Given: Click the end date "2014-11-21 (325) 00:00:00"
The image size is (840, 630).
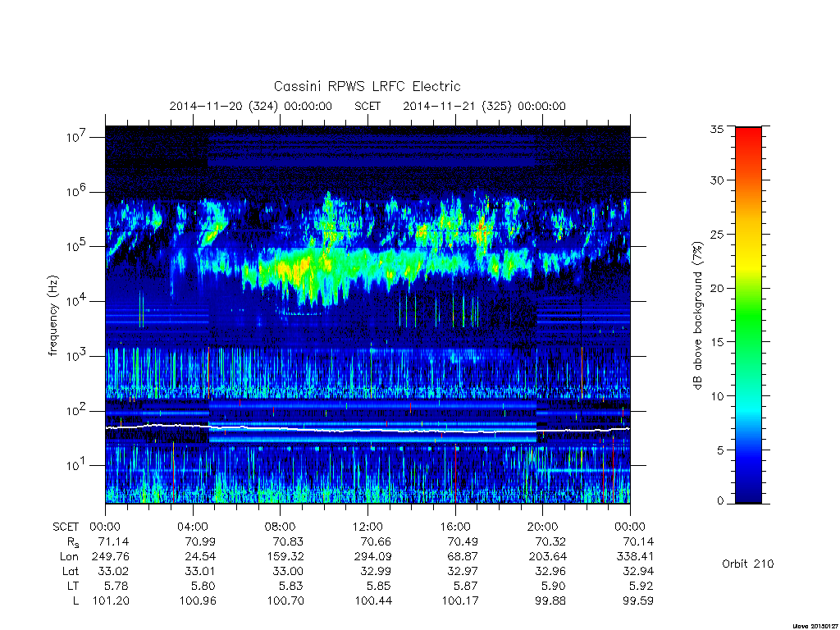Looking at the screenshot, I should [484, 106].
